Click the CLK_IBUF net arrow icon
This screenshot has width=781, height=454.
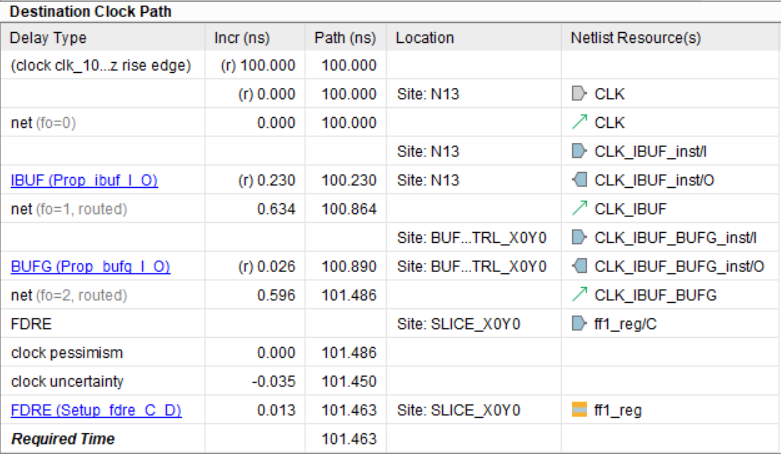(x=578, y=210)
